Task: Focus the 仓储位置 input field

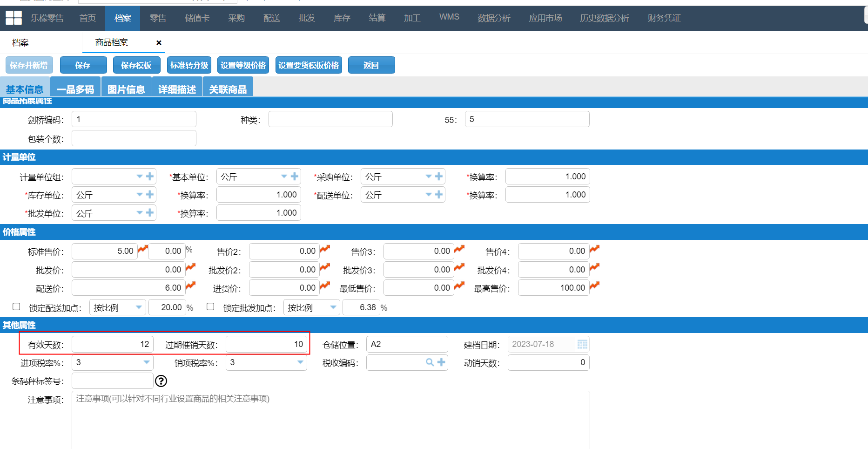Action: pos(407,344)
